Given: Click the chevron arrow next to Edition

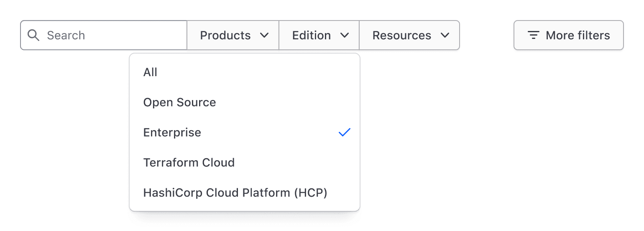Looking at the screenshot, I should point(345,36).
